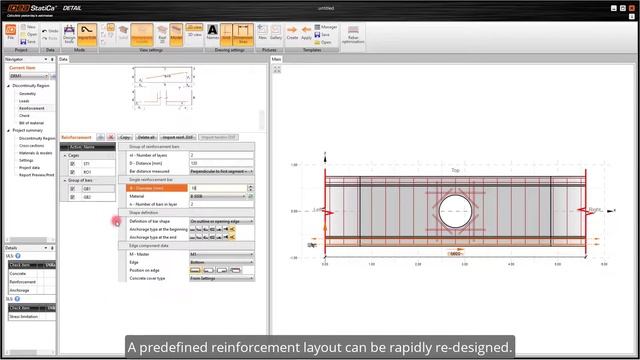Save in the Templates group
This screenshot has height=360, width=640.
pyautogui.click(x=322, y=35)
